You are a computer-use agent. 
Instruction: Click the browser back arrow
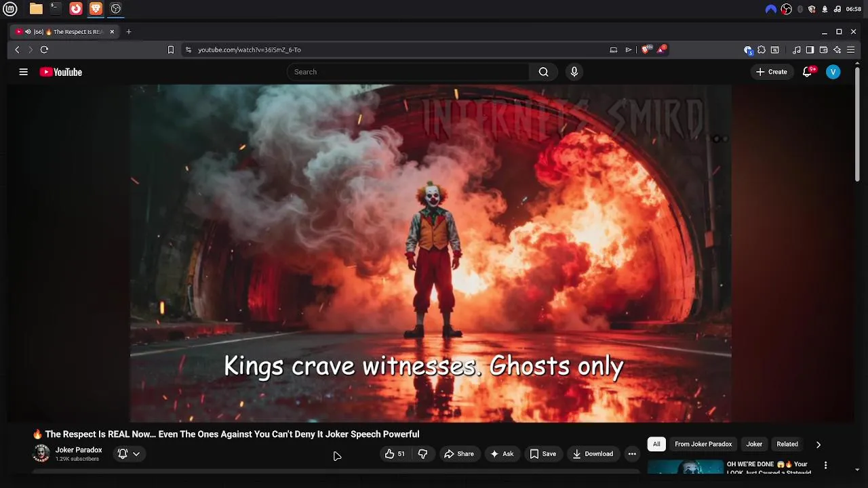tap(18, 49)
